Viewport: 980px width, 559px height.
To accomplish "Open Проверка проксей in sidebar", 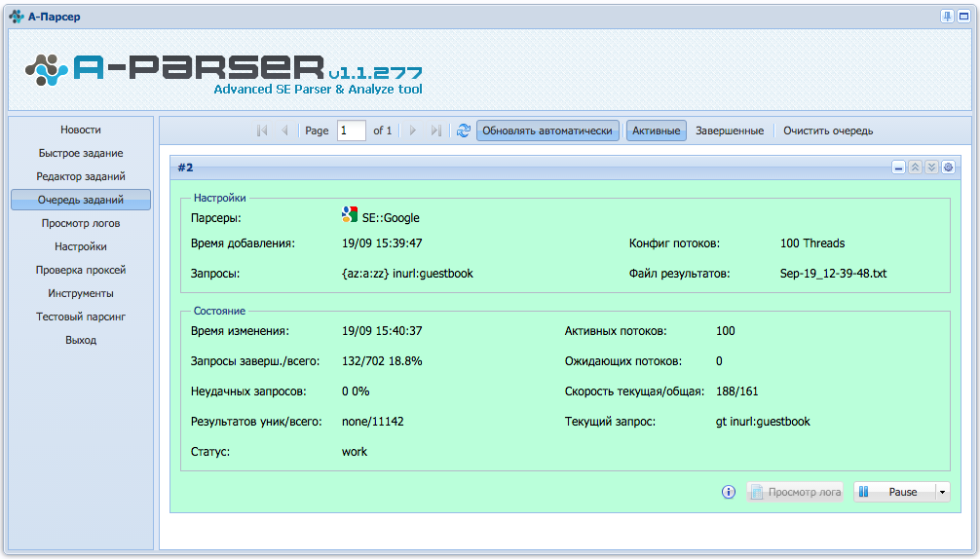I will pos(81,270).
